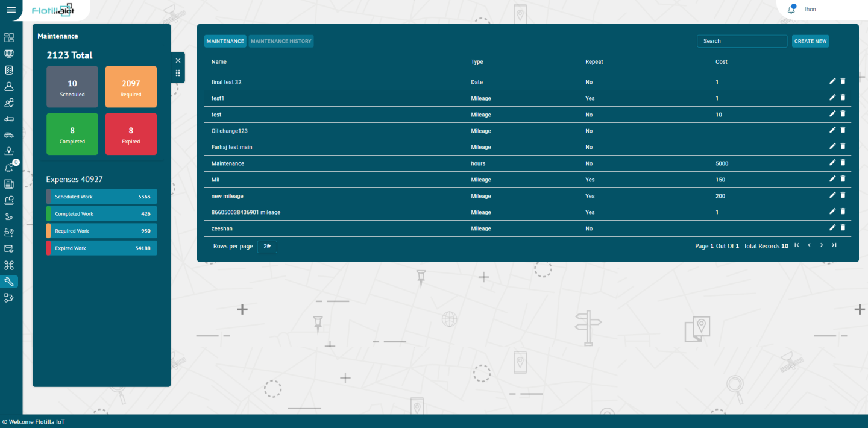Switch to Maintenance History tab
868x428 pixels.
click(281, 41)
